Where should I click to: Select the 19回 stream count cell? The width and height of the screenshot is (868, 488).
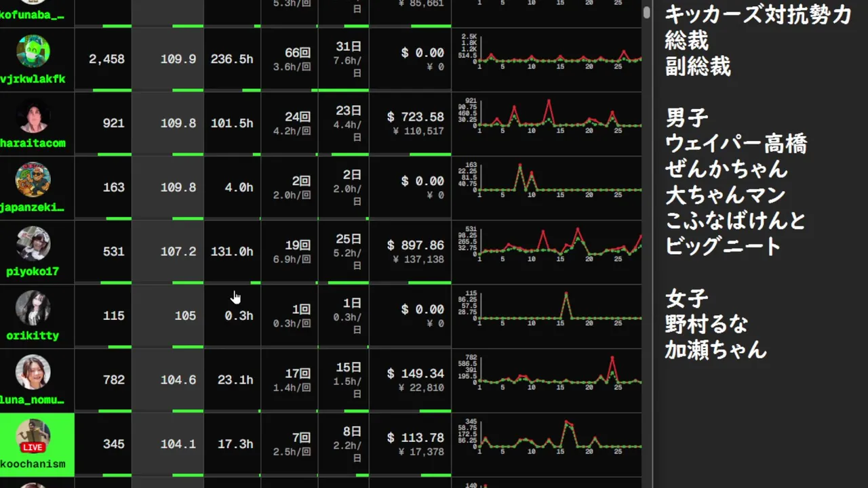pyautogui.click(x=290, y=251)
